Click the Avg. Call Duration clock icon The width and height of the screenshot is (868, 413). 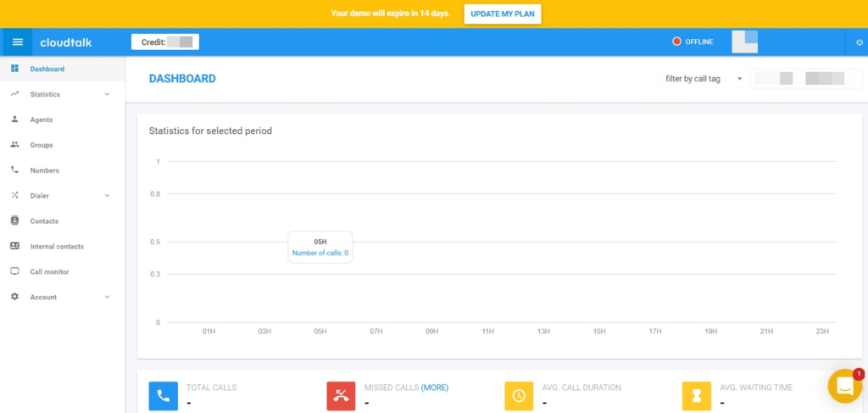tap(519, 395)
